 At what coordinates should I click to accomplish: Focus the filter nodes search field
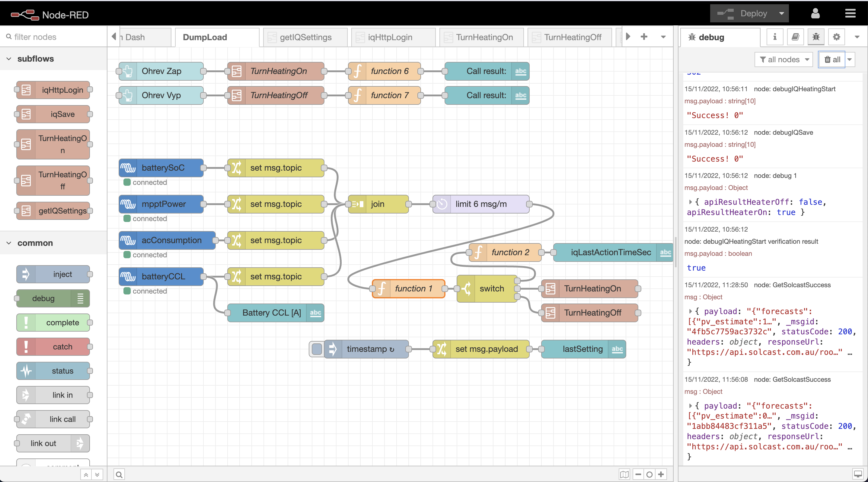click(x=54, y=37)
